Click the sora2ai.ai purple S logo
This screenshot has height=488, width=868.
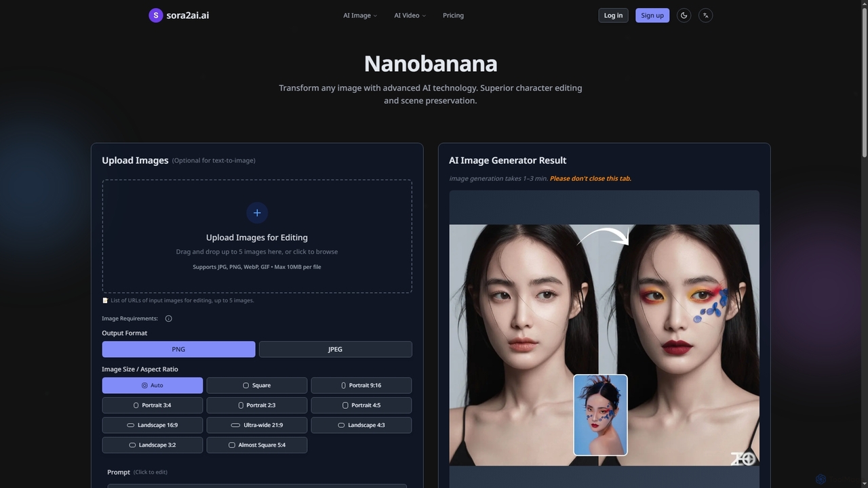point(155,15)
